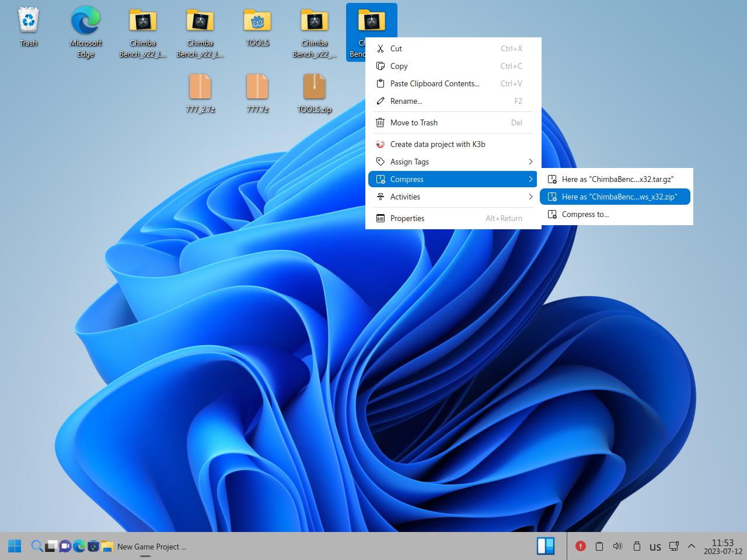Expand the hidden system tray icons arrow
Screen dimensions: 747x560
(692, 546)
